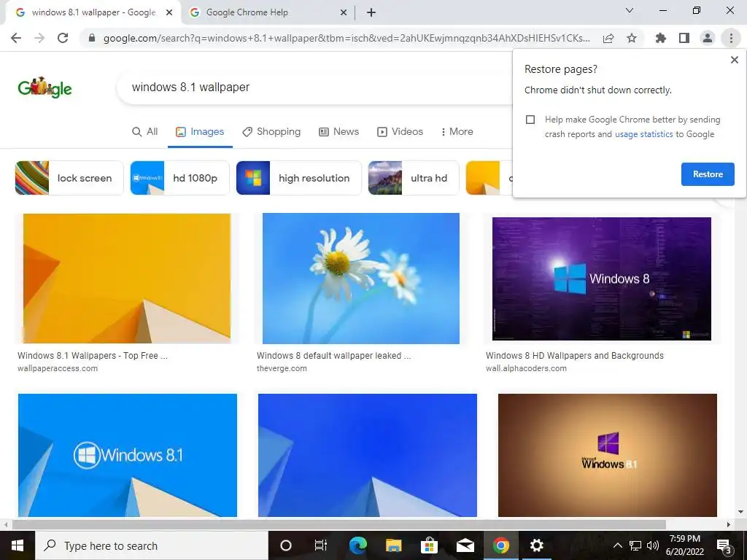Show hidden system tray icons
The image size is (747, 560).
coord(617,545)
